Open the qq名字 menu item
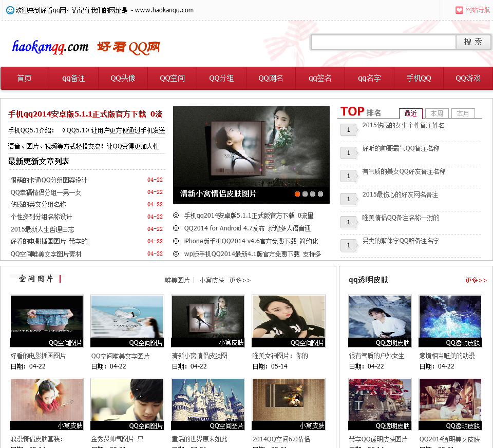The width and height of the screenshot is (493, 448). (x=369, y=78)
